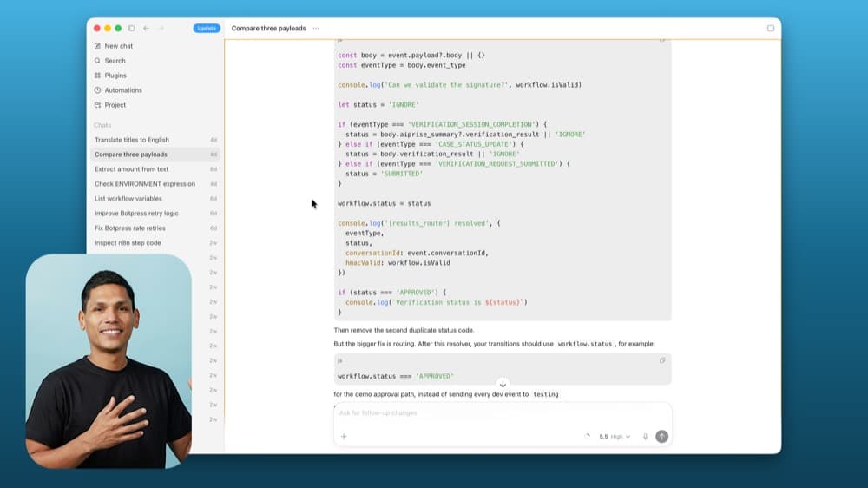Image resolution: width=868 pixels, height=488 pixels.
Task: Add attachment with the plus icon
Action: [x=344, y=437]
